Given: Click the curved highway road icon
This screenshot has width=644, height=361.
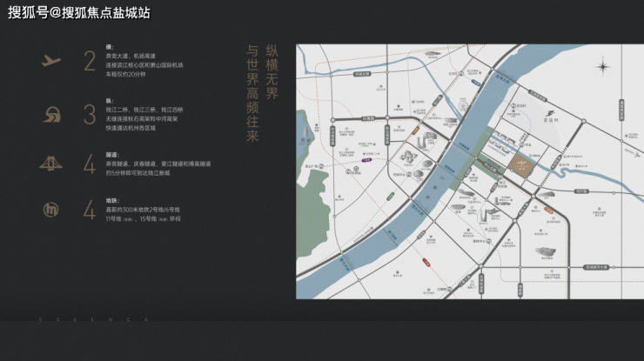Looking at the screenshot, I should pos(51,113).
